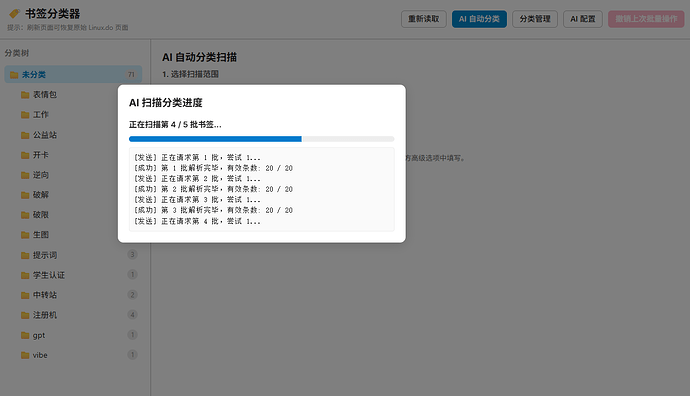690x396 pixels.
Task: Click the 未分类 folder icon
Action: [14, 75]
